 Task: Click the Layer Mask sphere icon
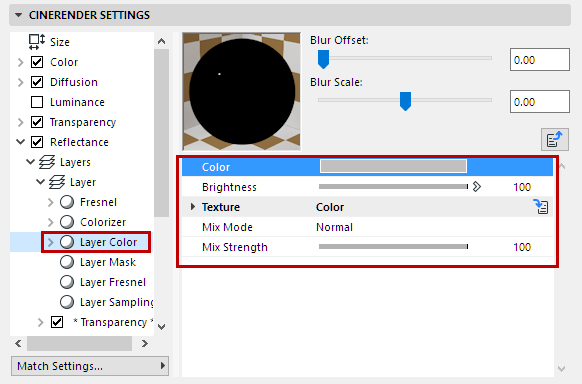tap(67, 262)
